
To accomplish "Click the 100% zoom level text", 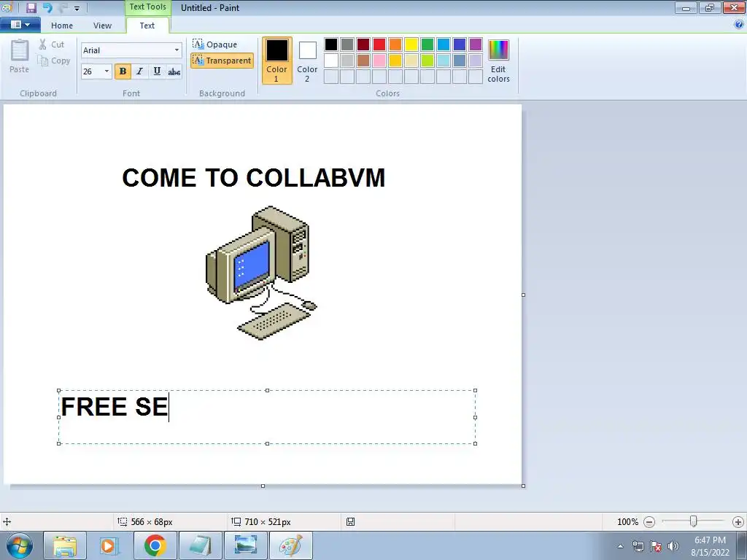I will [x=627, y=522].
